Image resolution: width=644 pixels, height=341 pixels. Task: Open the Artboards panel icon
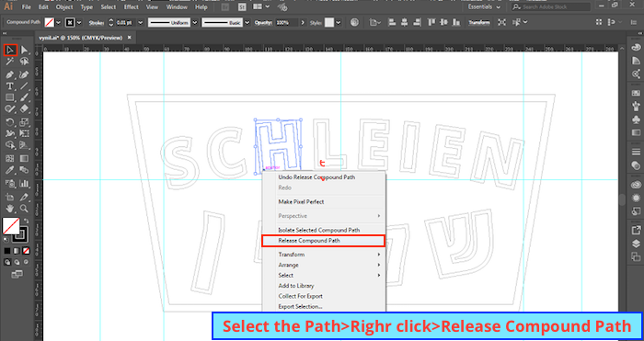coord(636,256)
